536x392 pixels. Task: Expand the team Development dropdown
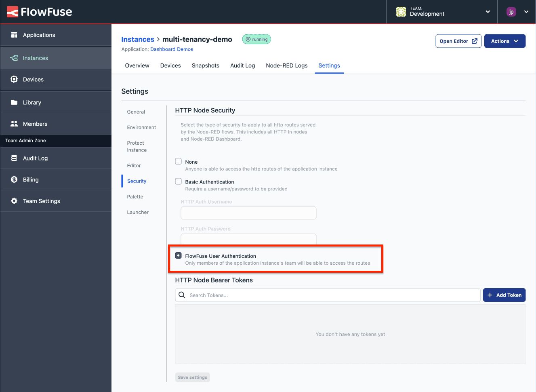coord(488,12)
